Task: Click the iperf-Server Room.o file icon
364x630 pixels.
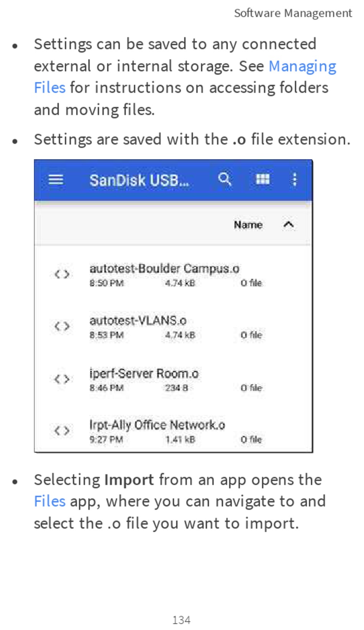Action: [62, 379]
